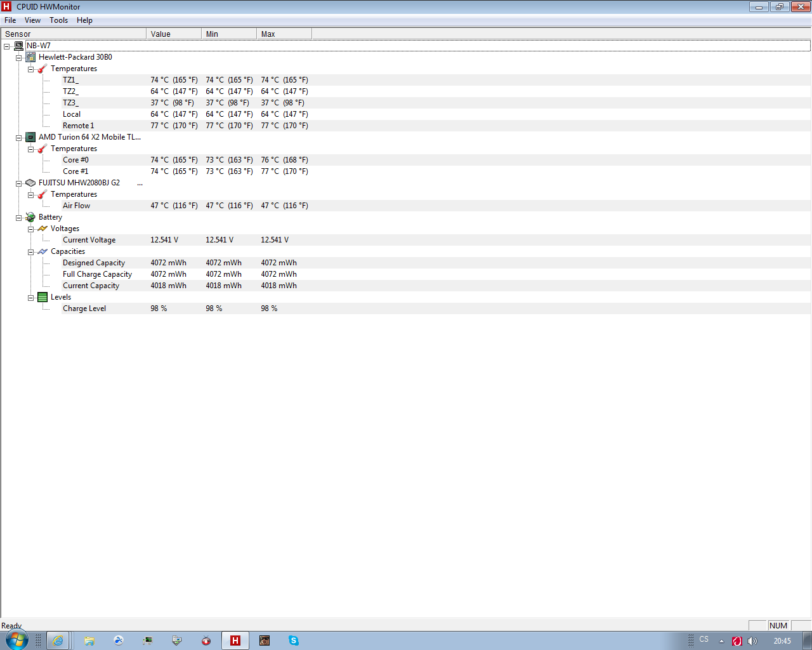The height and width of the screenshot is (650, 812).
Task: Open the Tools menu
Action: 59,20
